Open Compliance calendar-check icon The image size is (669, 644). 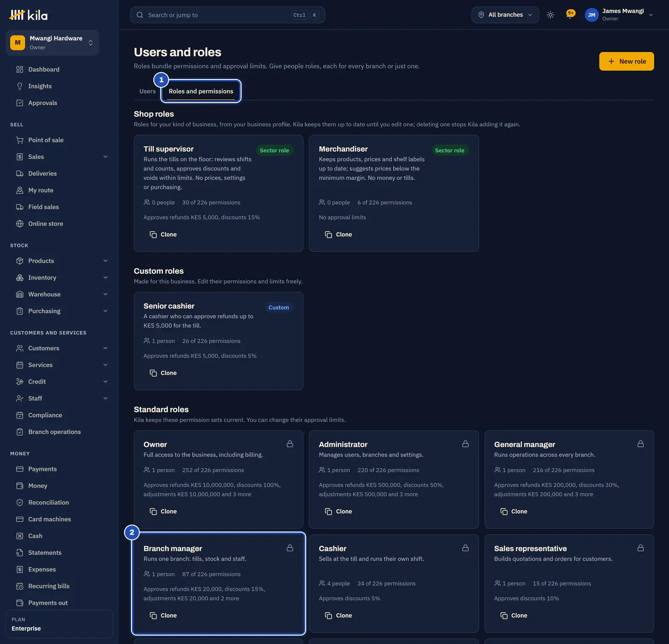(20, 415)
